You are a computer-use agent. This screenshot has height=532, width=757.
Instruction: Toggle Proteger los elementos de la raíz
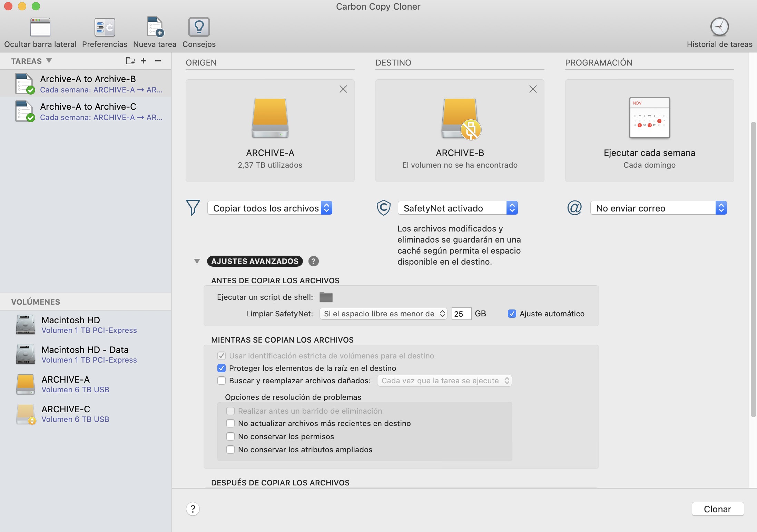[x=222, y=368]
